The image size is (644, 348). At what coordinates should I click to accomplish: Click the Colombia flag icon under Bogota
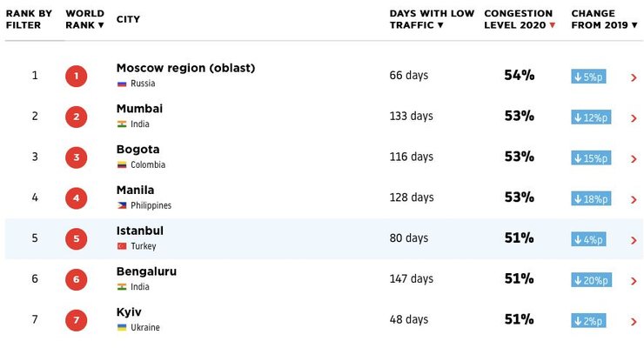pyautogui.click(x=122, y=165)
